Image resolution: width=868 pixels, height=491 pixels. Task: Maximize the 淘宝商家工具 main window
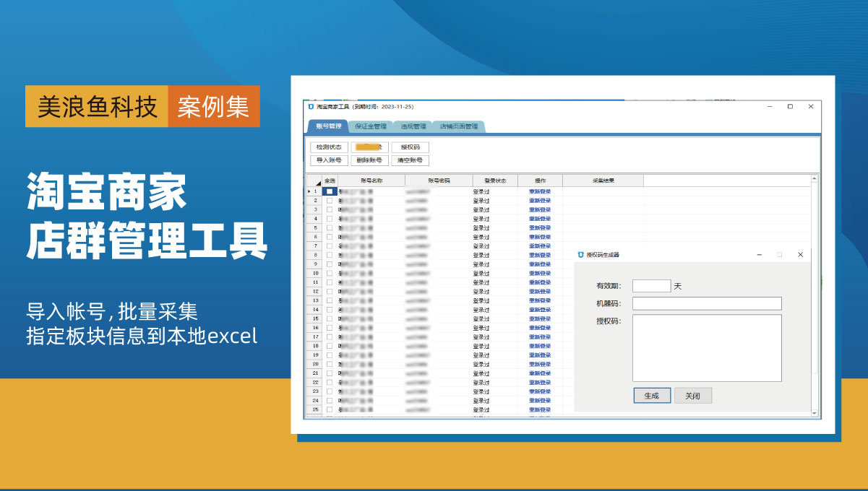(790, 107)
